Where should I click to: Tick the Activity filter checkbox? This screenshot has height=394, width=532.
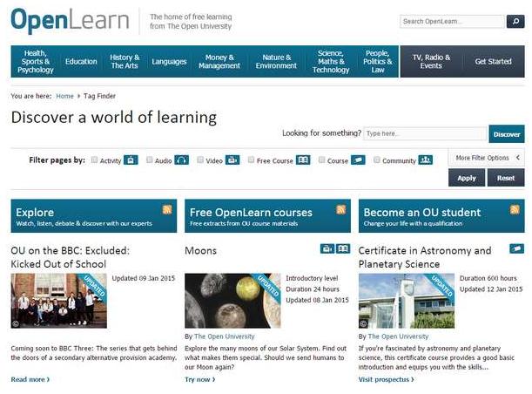click(94, 160)
